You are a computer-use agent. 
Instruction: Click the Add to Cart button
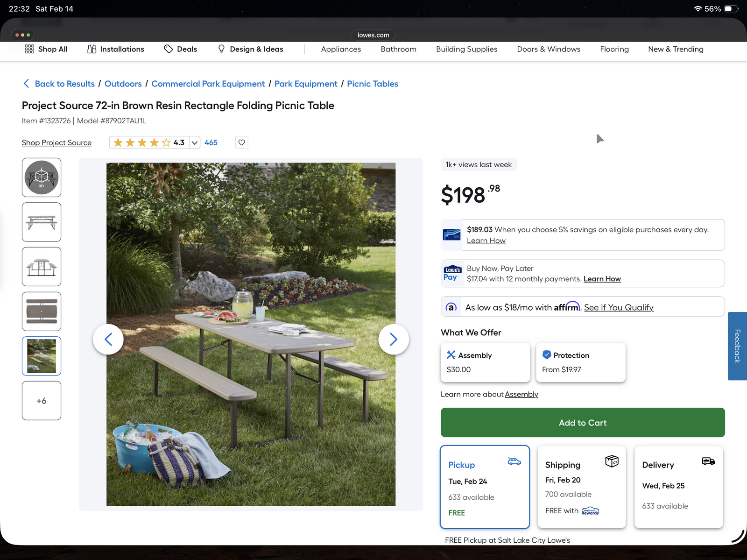(582, 423)
